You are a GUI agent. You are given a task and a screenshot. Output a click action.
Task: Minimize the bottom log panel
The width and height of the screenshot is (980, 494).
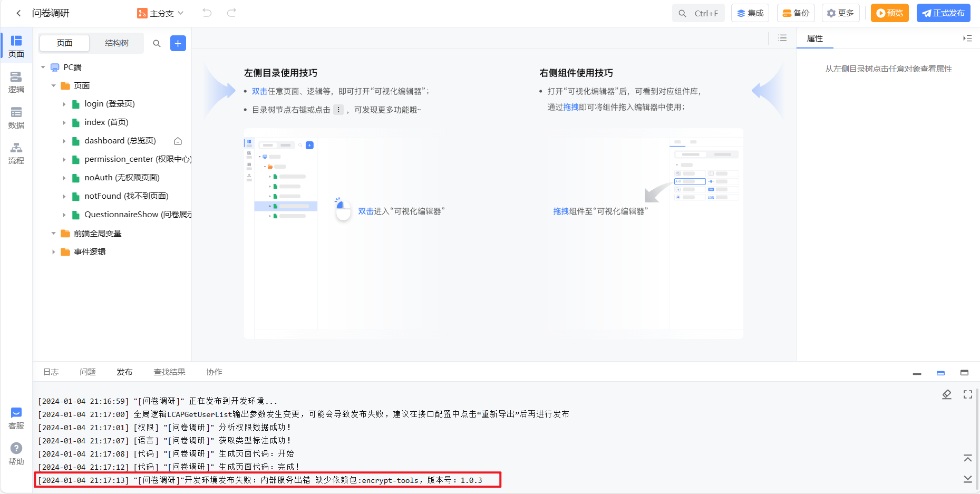click(x=917, y=373)
